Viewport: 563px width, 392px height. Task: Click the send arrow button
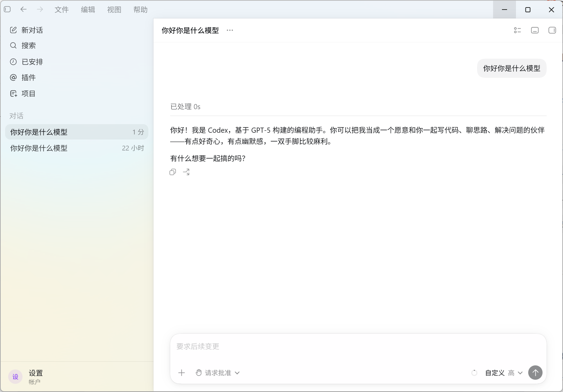point(535,373)
